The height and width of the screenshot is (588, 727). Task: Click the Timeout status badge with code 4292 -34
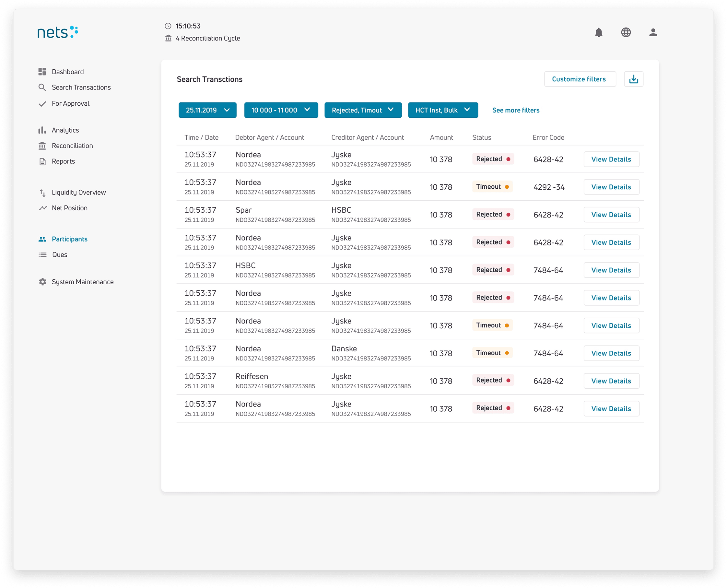pos(492,187)
